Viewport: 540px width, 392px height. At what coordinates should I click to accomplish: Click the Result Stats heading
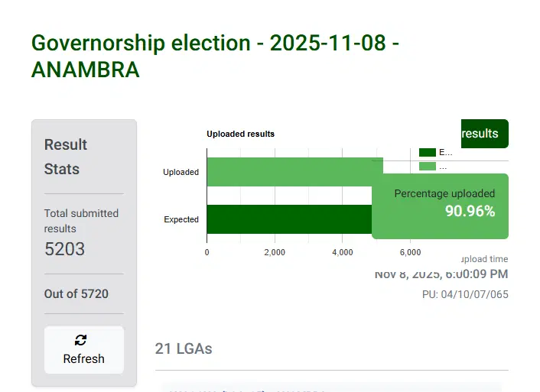tap(66, 157)
